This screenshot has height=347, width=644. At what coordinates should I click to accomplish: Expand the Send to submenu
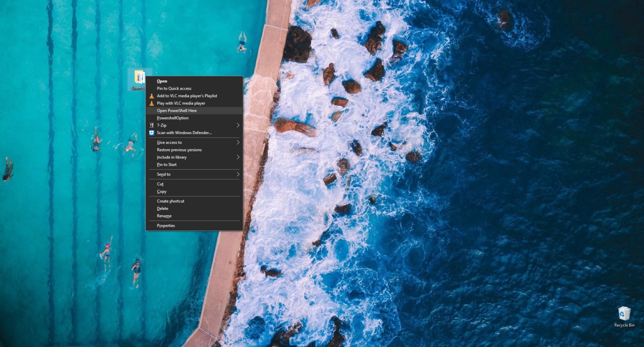tap(238, 174)
